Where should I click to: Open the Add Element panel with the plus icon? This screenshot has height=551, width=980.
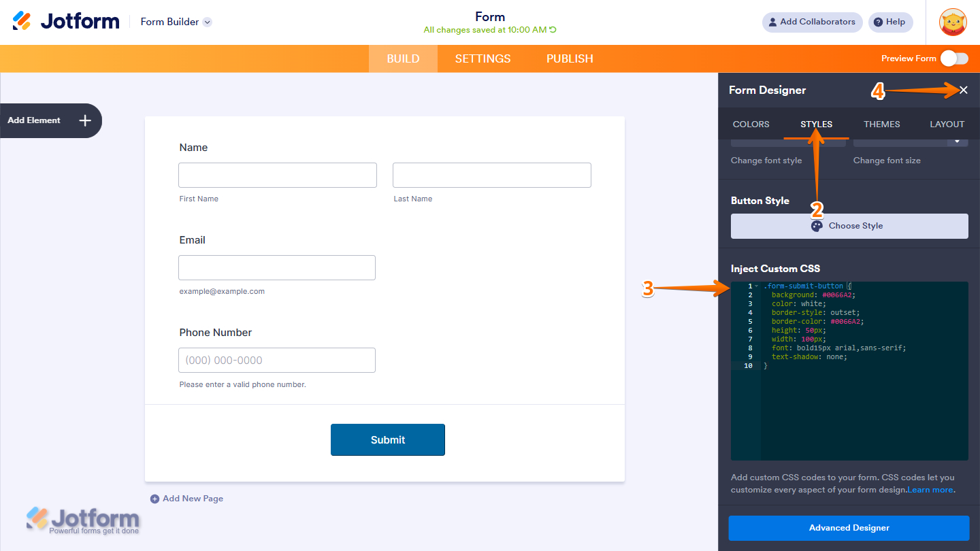tap(84, 120)
